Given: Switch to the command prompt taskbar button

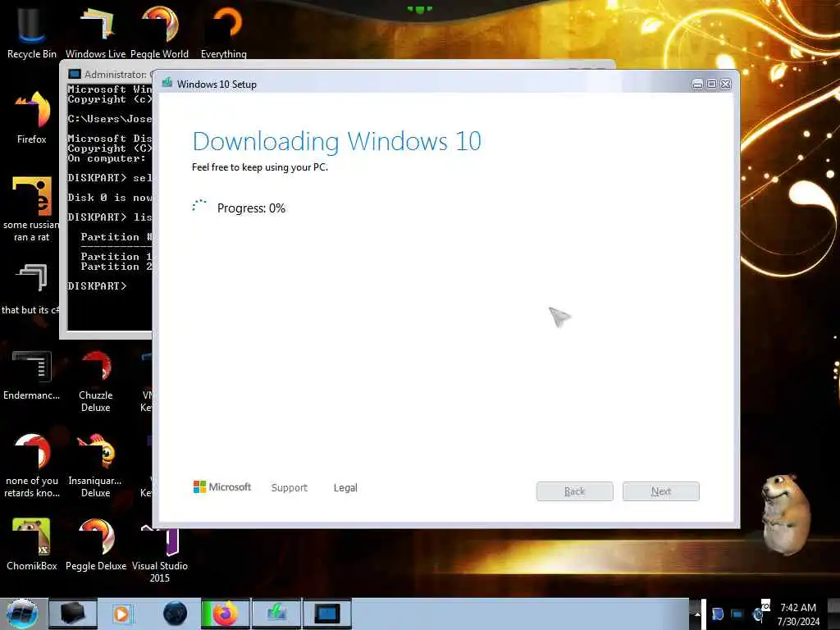Looking at the screenshot, I should (x=326, y=614).
